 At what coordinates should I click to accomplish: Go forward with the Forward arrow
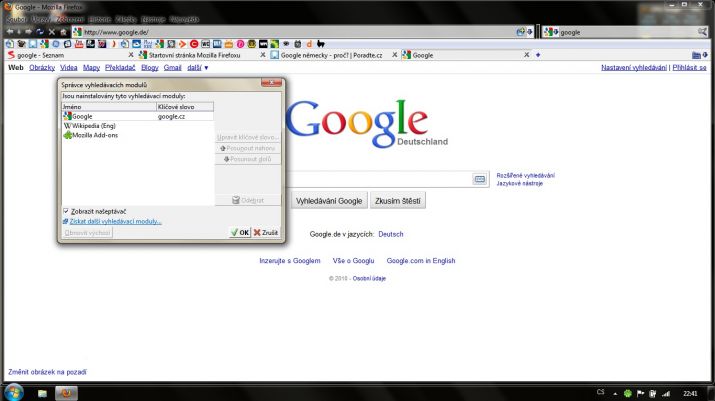tap(28, 32)
